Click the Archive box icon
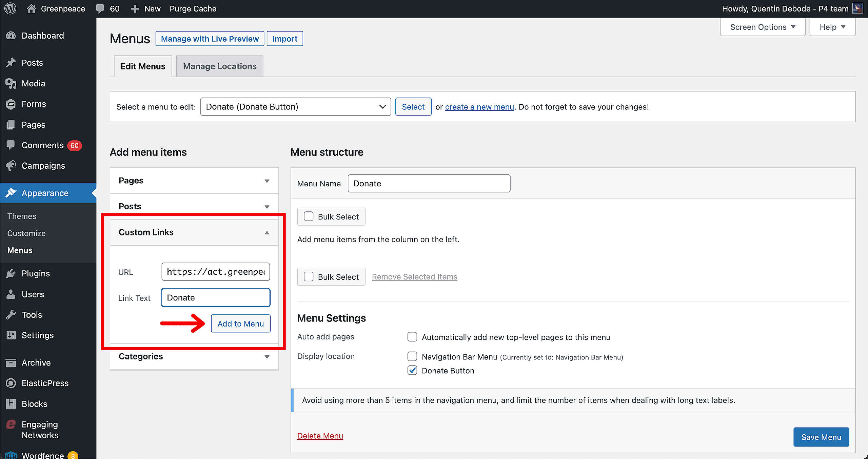The height and width of the screenshot is (459, 868). point(11,363)
